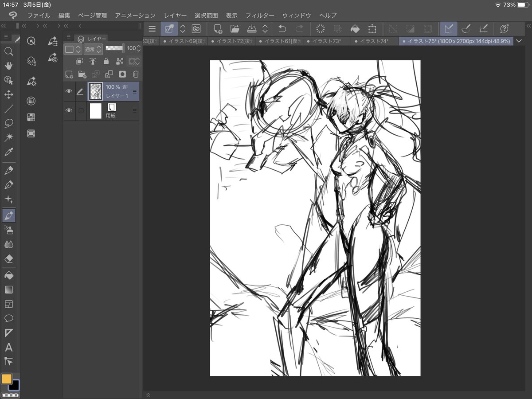Adjust opacity 100 stepper arrows
Image resolution: width=532 pixels, height=399 pixels.
coord(138,48)
